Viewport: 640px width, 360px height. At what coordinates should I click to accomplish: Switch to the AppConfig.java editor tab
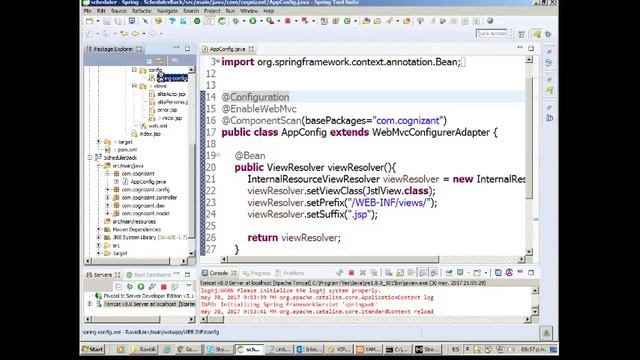click(x=227, y=49)
